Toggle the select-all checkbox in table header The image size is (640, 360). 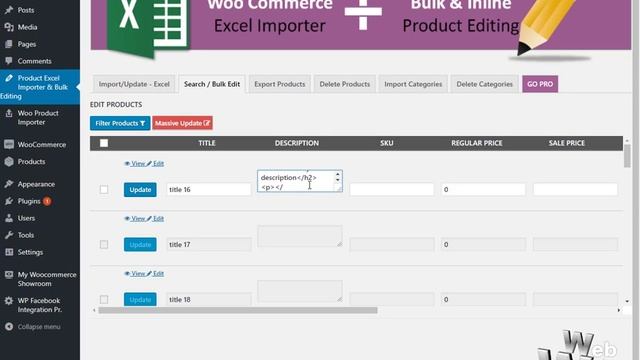(x=104, y=143)
